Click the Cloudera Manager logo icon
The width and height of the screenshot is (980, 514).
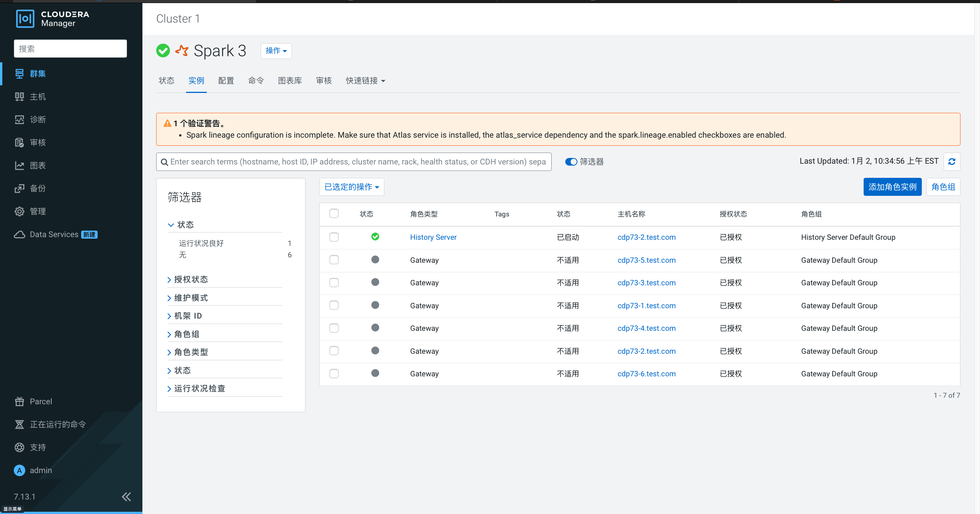[x=25, y=19]
